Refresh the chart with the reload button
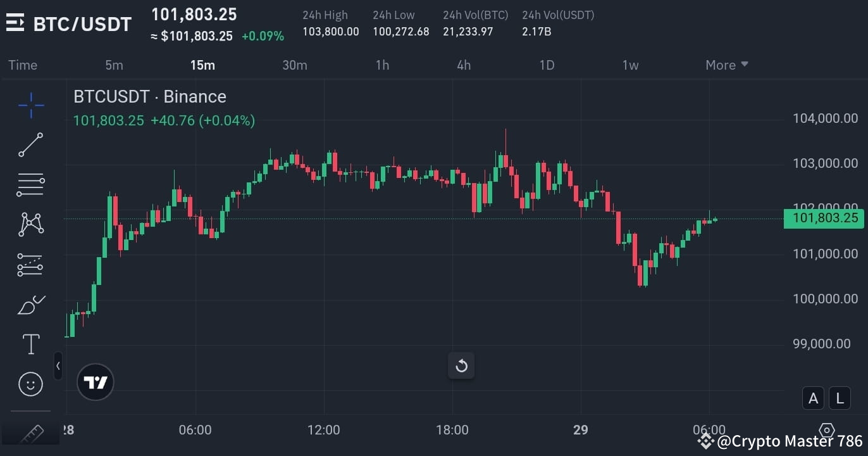This screenshot has width=868, height=456. [x=461, y=365]
